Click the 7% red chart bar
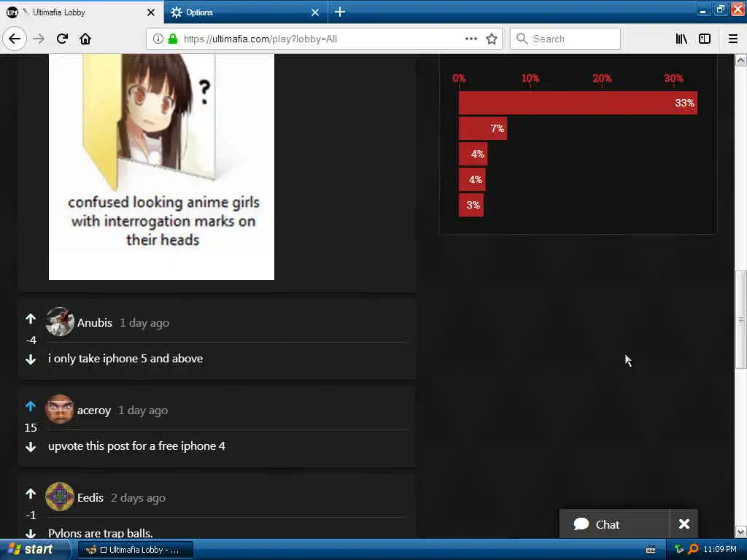The width and height of the screenshot is (747, 560). coord(483,128)
